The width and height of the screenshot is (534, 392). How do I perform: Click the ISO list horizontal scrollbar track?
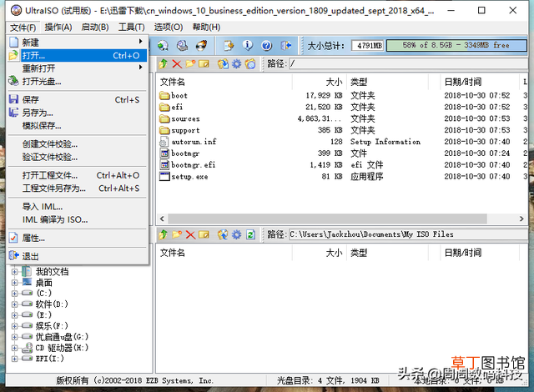[x=327, y=219]
